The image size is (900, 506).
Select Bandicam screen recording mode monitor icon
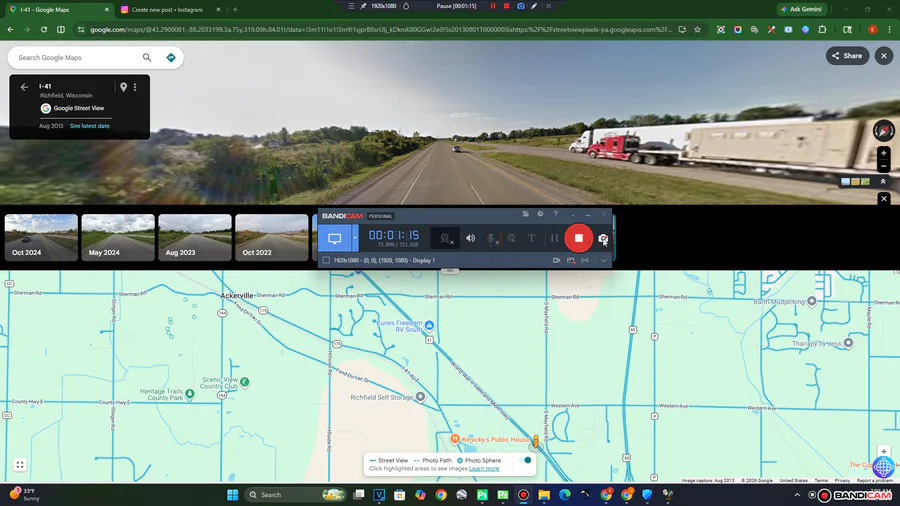point(335,238)
